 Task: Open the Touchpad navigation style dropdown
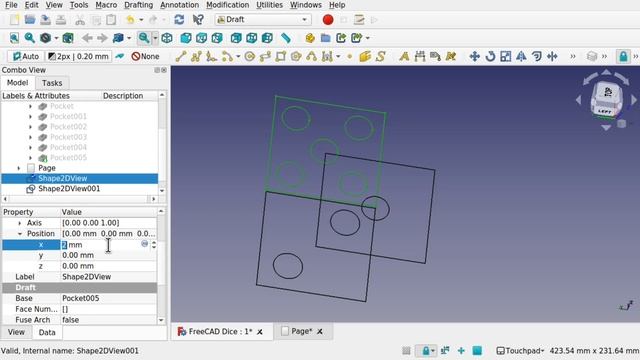[520, 351]
